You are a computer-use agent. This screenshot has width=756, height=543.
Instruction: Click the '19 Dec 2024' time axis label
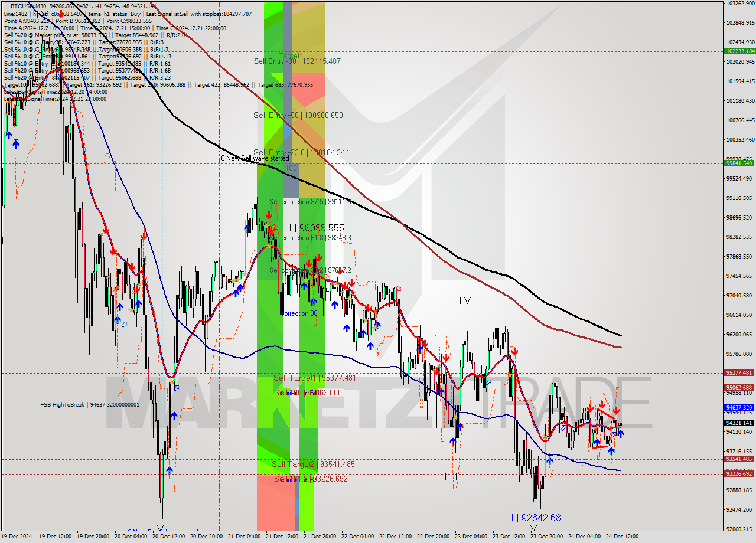tap(18, 537)
